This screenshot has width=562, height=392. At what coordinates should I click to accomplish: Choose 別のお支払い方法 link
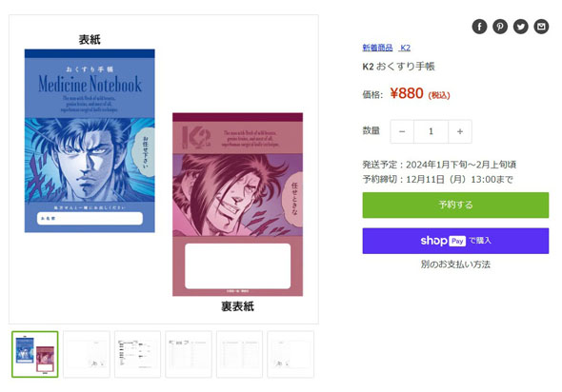[455, 265]
